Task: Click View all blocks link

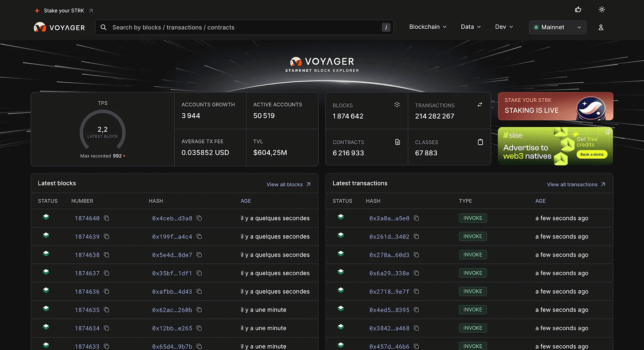Action: click(x=288, y=185)
